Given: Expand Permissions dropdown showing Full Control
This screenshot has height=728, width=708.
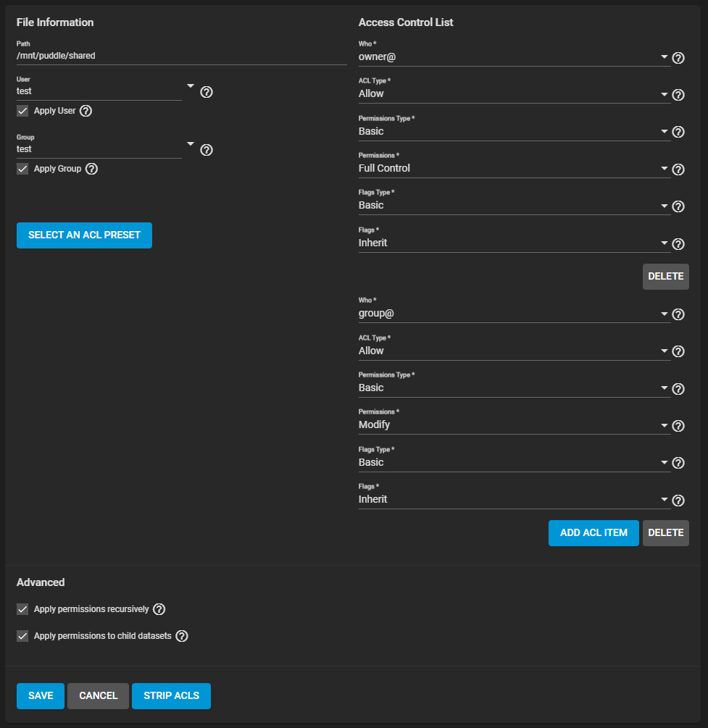Looking at the screenshot, I should 515,169.
